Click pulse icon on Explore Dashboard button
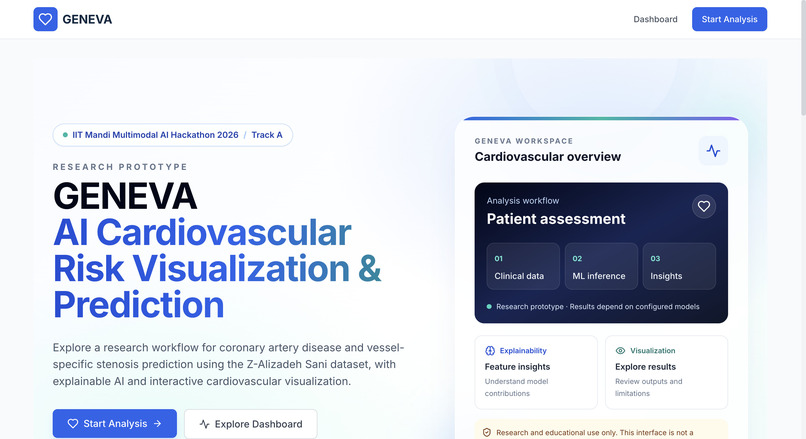Image resolution: width=806 pixels, height=439 pixels. 205,424
